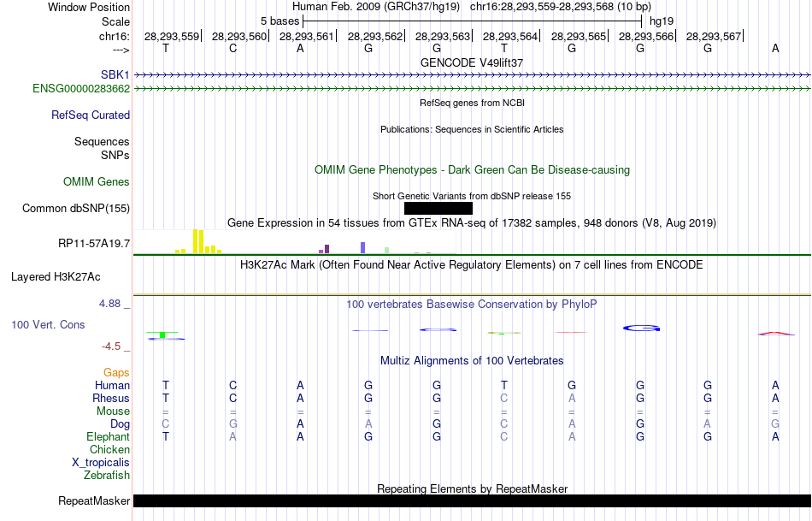Click the black RepeatMasker element bar
The height and width of the screenshot is (521, 812).
click(473, 500)
